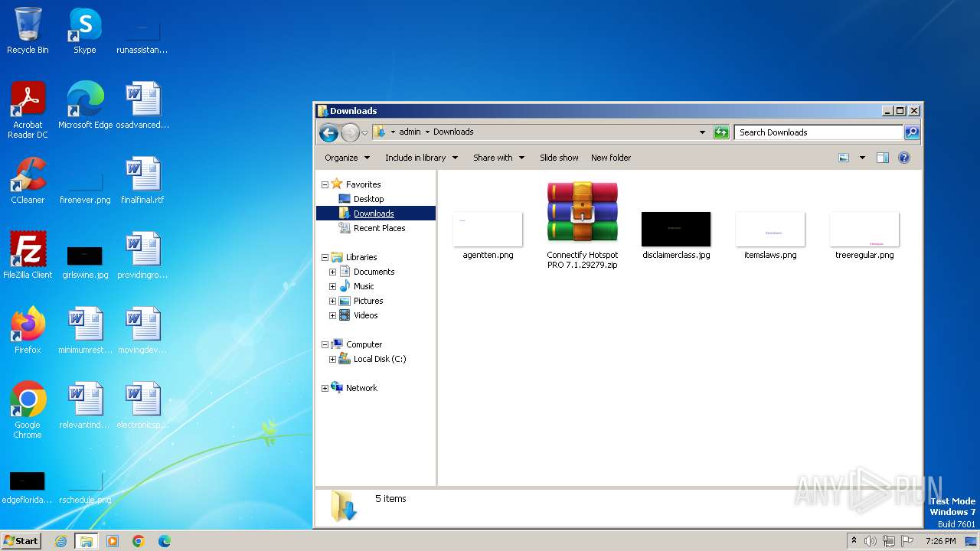Select finalfinal.rtf document on desktop

tap(142, 180)
